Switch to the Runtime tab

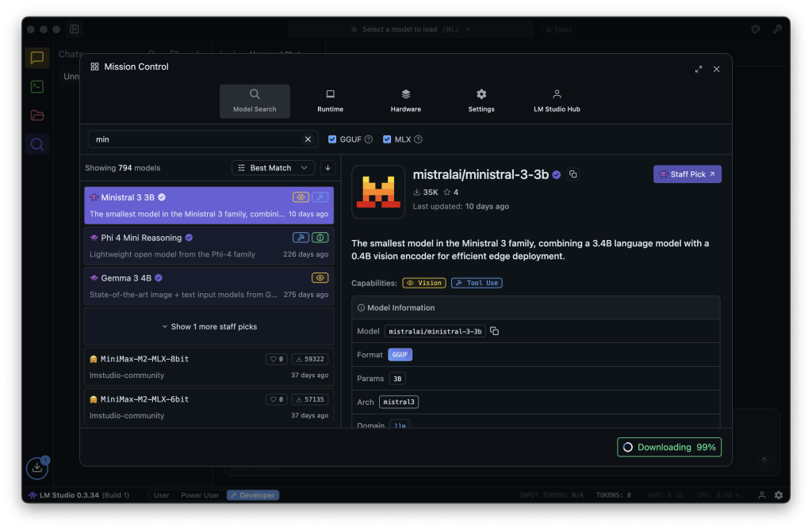click(x=330, y=101)
